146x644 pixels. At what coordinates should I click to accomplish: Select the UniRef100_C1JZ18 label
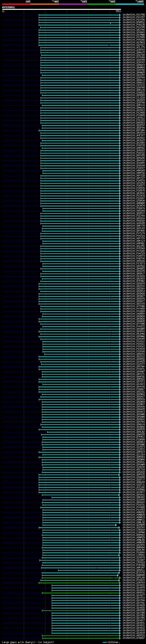click(x=133, y=98)
